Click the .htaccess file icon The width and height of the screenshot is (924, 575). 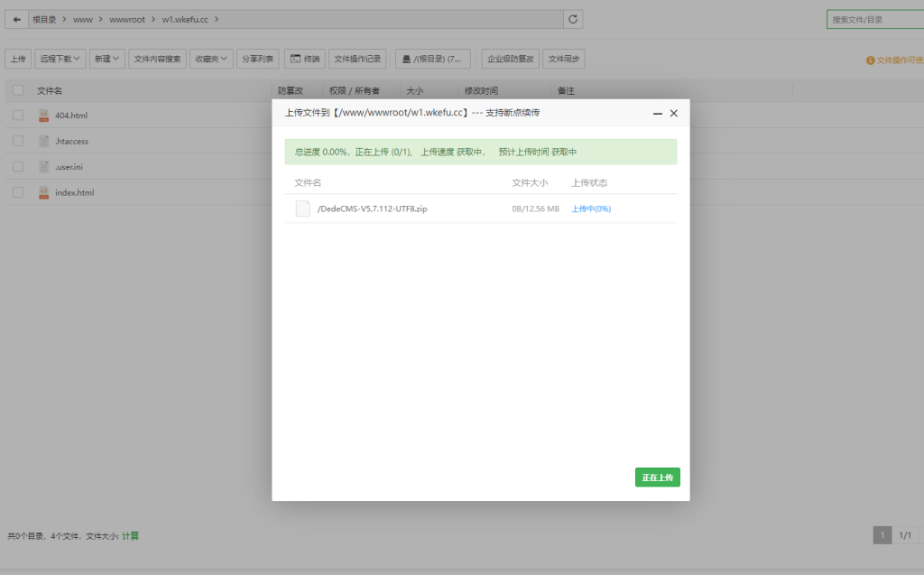[x=43, y=141]
